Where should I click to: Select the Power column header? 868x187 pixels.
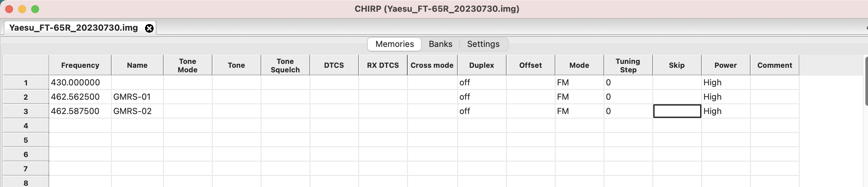coord(726,65)
